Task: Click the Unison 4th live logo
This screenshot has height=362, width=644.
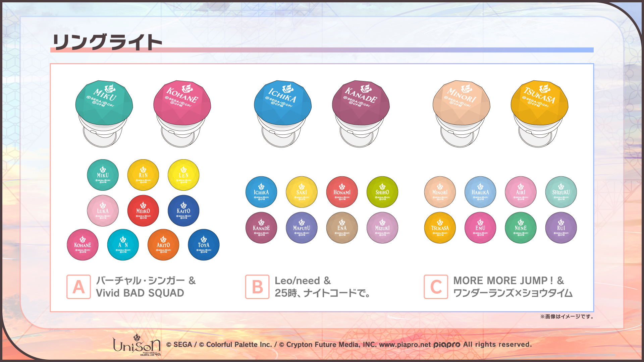Action: pyautogui.click(x=137, y=345)
